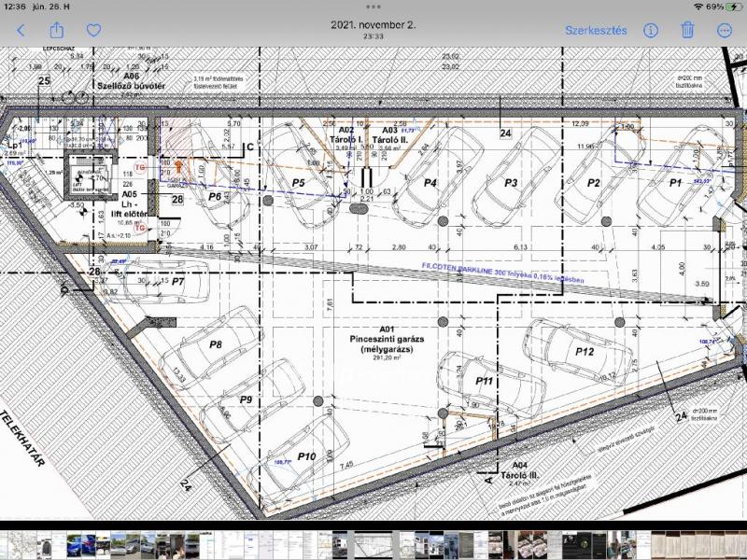
Task: Select the rightmost wood texture thumbnail
Action: [742, 544]
